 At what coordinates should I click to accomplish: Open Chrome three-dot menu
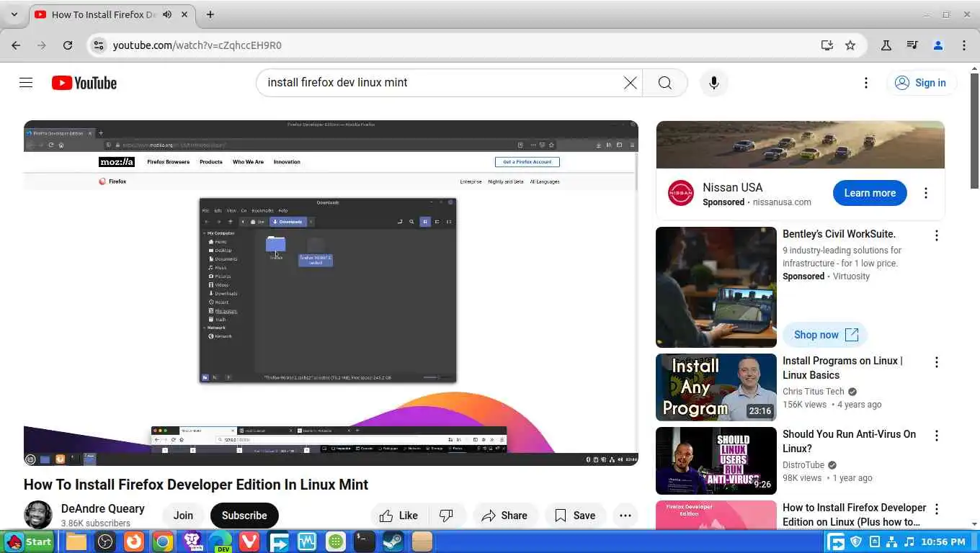pyautogui.click(x=964, y=45)
